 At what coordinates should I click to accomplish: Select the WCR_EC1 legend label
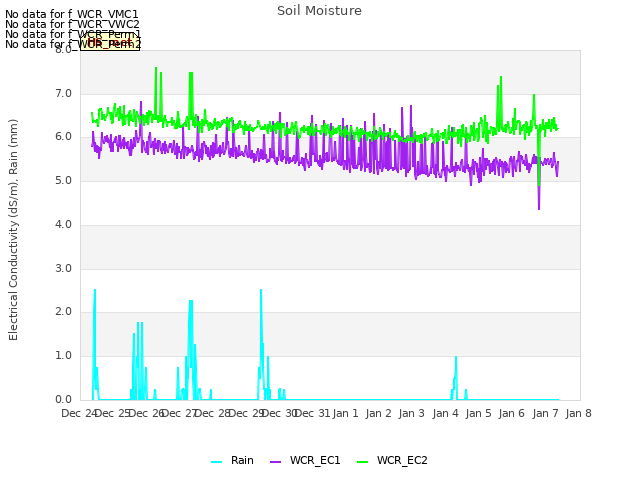[x=315, y=460]
